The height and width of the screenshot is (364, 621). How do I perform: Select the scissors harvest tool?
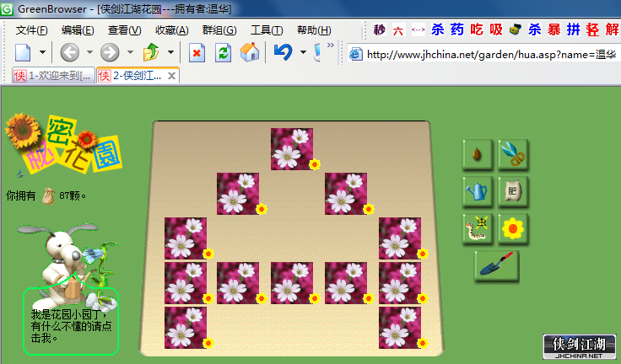coord(513,154)
